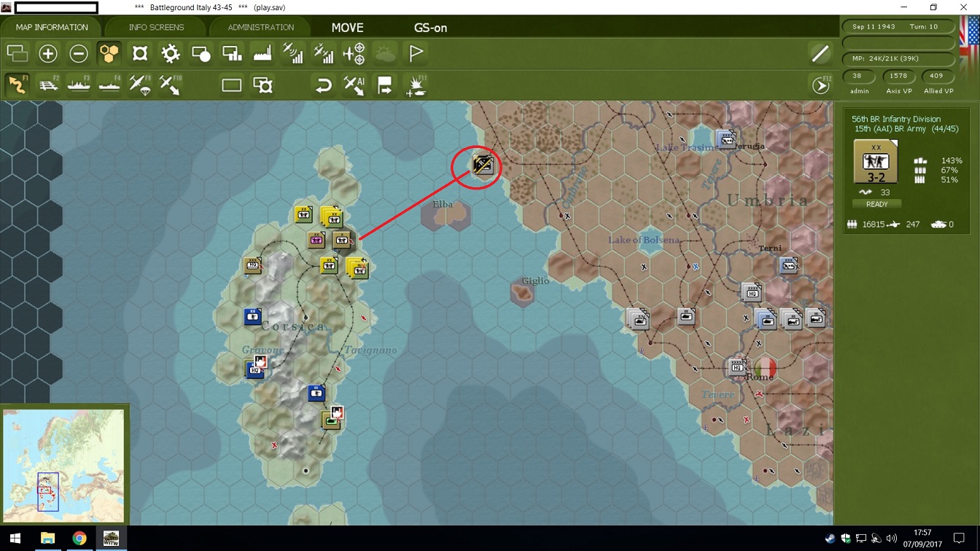Click the pennant flag toolbar icon
Viewport: 980px width, 551px height.
coord(416,53)
